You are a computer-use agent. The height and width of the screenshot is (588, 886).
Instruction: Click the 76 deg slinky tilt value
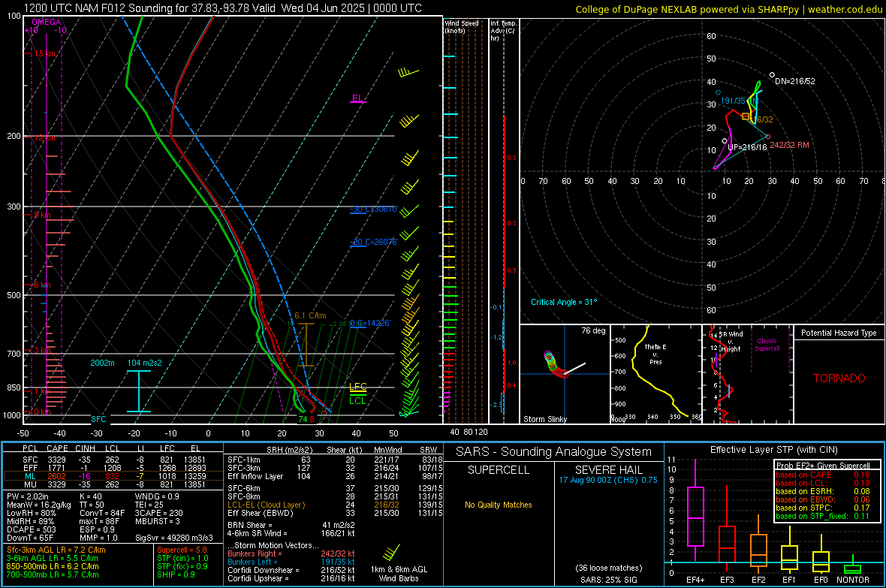coord(593,330)
